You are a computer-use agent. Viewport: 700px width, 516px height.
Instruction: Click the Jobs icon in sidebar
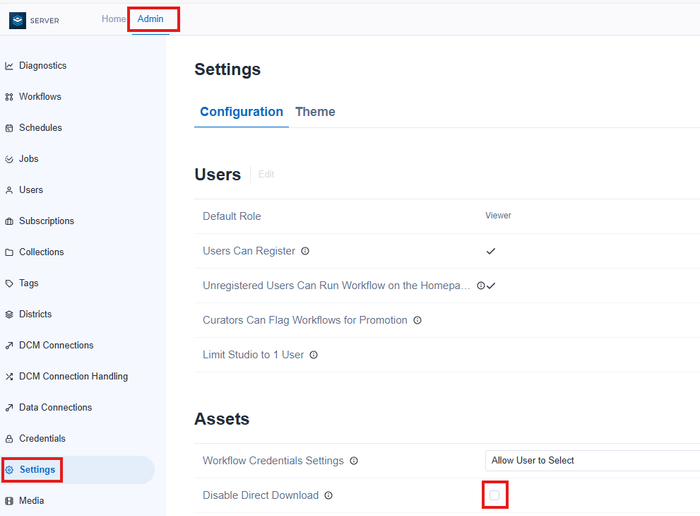[x=9, y=159]
